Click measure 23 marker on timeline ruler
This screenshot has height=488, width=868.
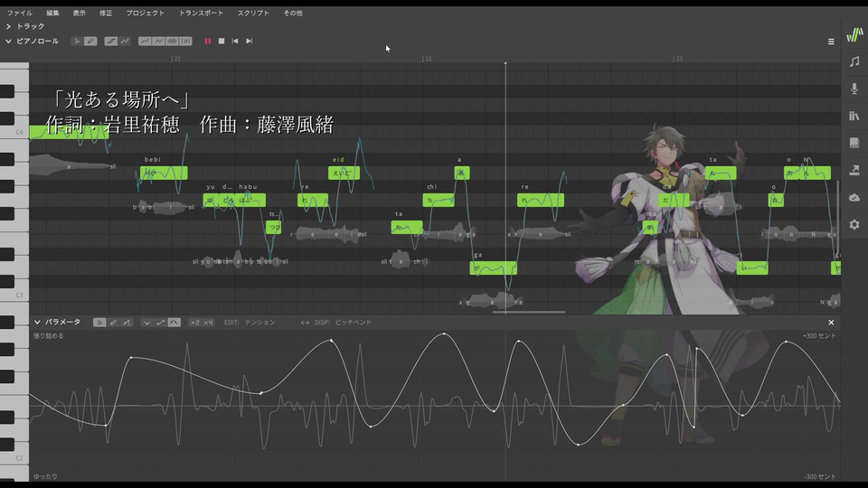pos(678,58)
